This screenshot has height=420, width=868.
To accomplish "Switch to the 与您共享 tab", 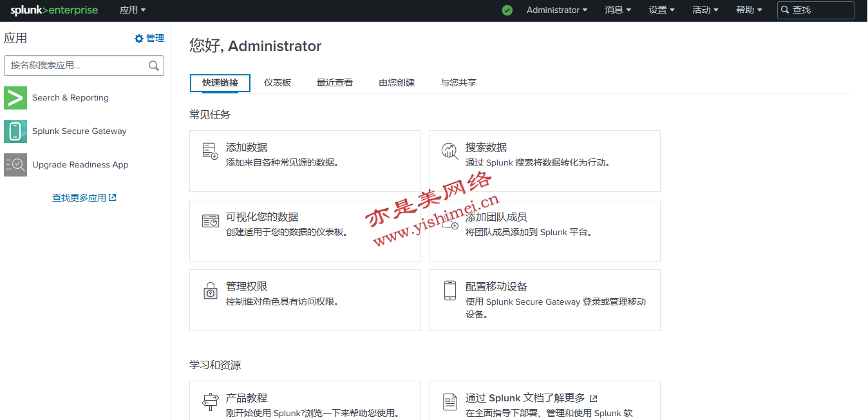I will coord(458,83).
